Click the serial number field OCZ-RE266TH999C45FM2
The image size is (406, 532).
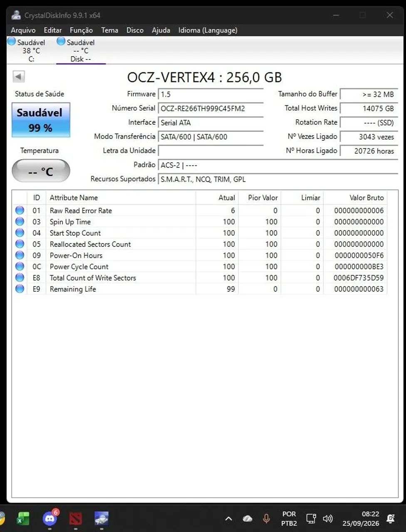[210, 108]
